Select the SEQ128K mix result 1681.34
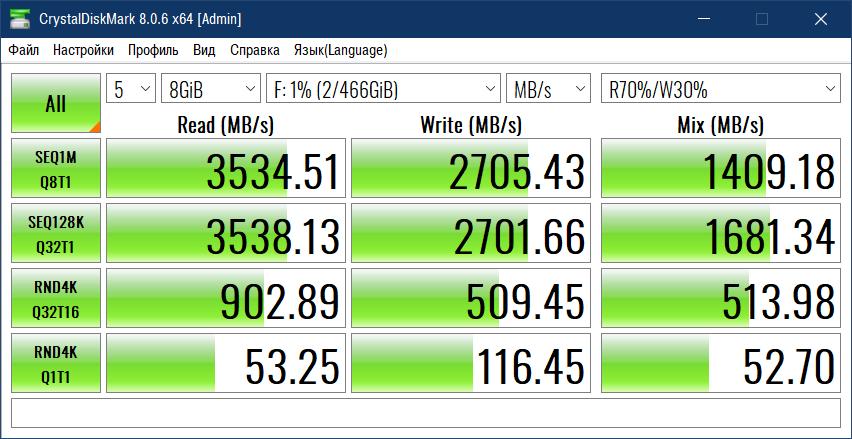 point(721,233)
